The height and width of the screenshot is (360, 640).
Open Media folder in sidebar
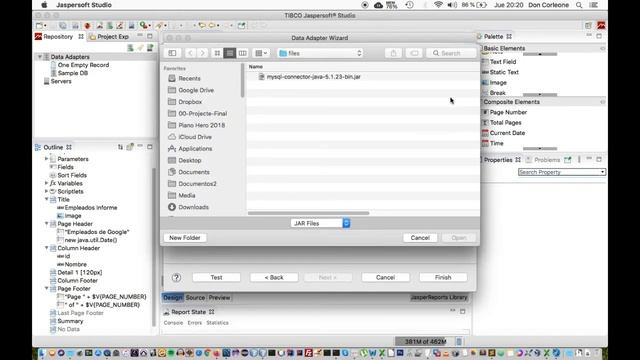coord(187,196)
